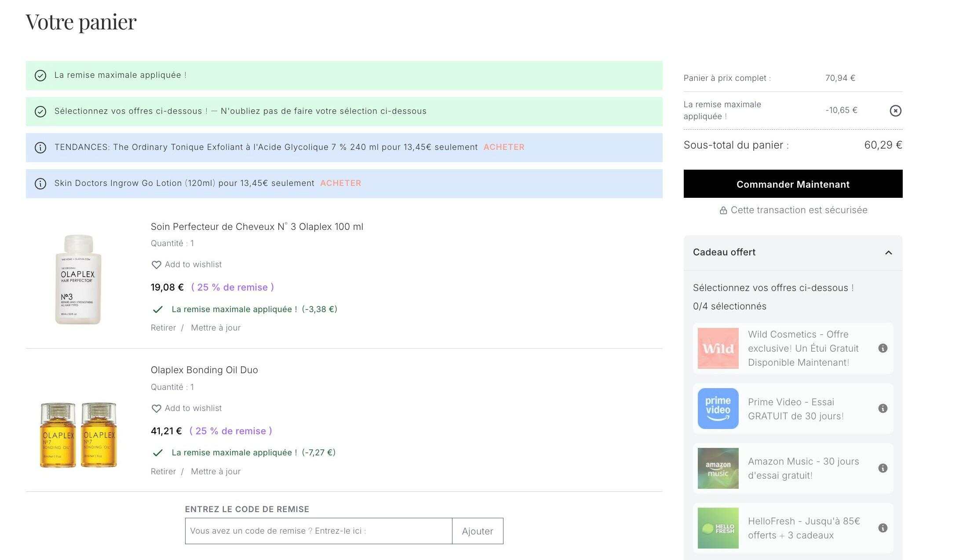Focus the discount code input field

coord(318,531)
